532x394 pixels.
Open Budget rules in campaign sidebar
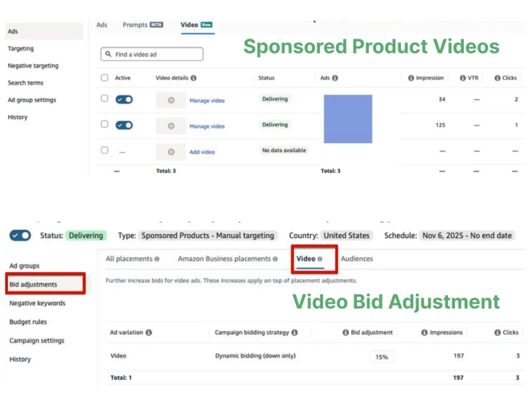pyautogui.click(x=28, y=322)
